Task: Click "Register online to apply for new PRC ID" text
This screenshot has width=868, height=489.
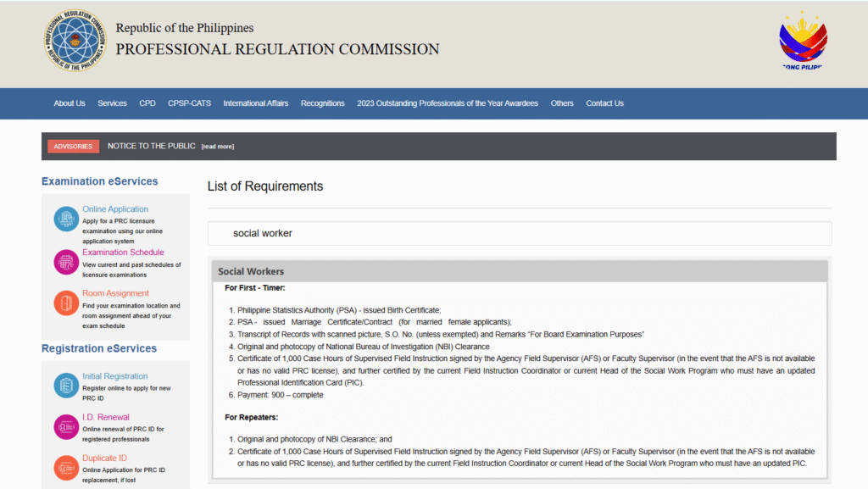Action: (127, 393)
